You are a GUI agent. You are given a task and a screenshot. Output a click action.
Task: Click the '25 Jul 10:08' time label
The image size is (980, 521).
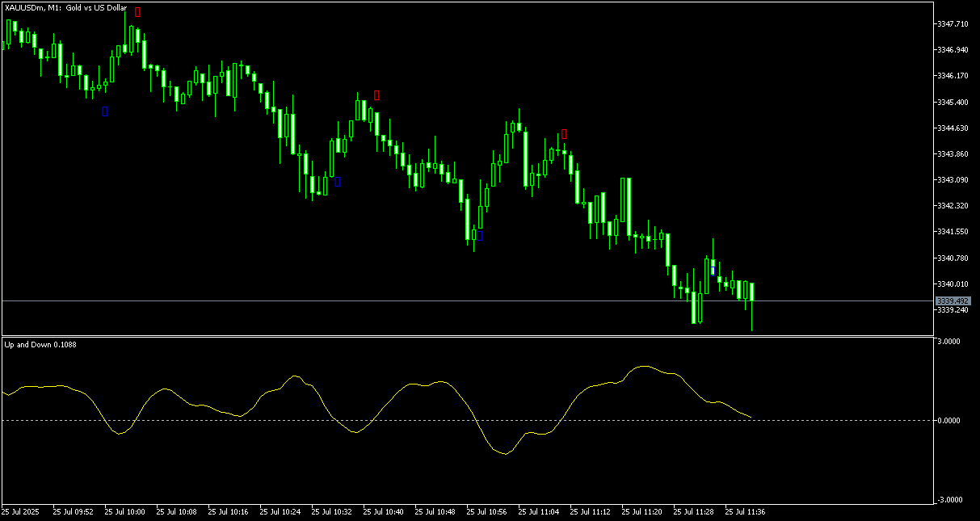pos(177,512)
